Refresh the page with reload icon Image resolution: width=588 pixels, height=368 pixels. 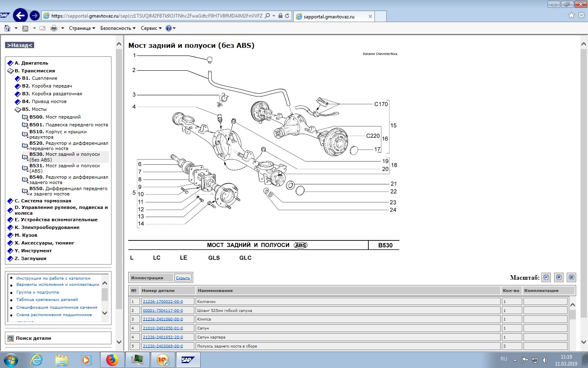(x=287, y=16)
